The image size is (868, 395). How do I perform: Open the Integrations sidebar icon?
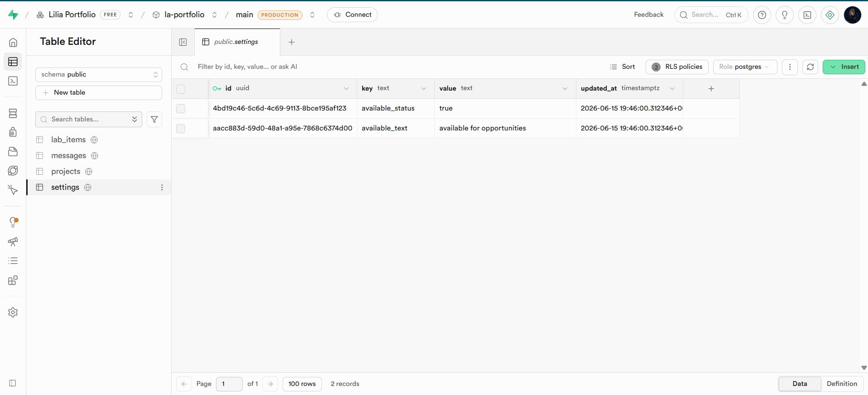tap(13, 280)
